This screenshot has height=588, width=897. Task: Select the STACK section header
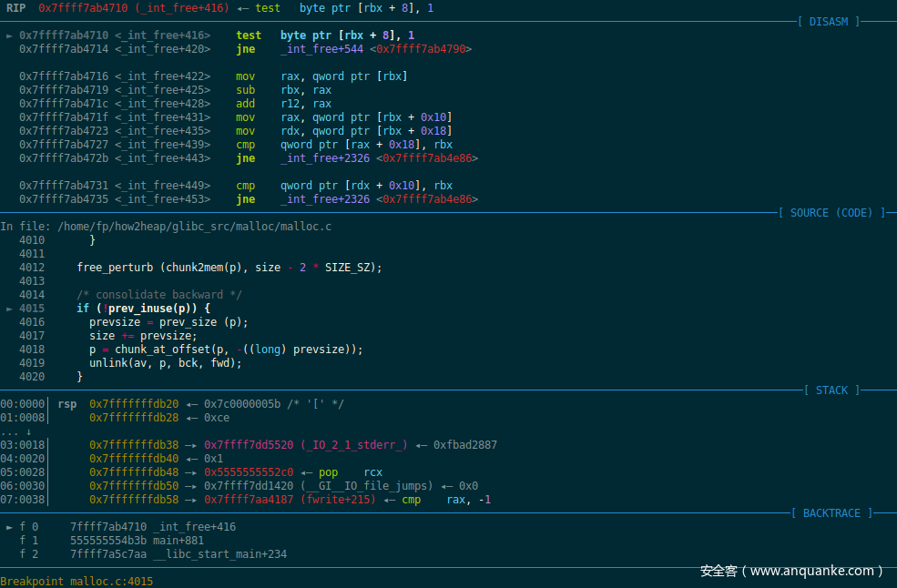[x=831, y=390]
